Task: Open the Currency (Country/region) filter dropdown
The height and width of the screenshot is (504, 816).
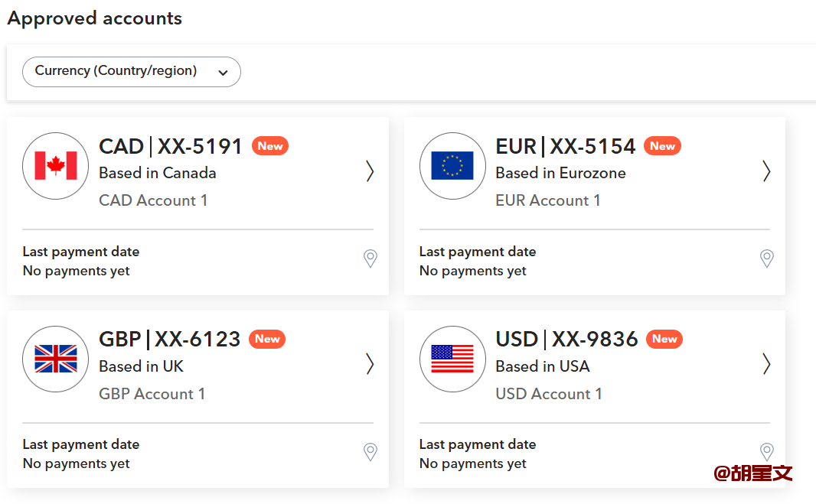Action: click(132, 72)
